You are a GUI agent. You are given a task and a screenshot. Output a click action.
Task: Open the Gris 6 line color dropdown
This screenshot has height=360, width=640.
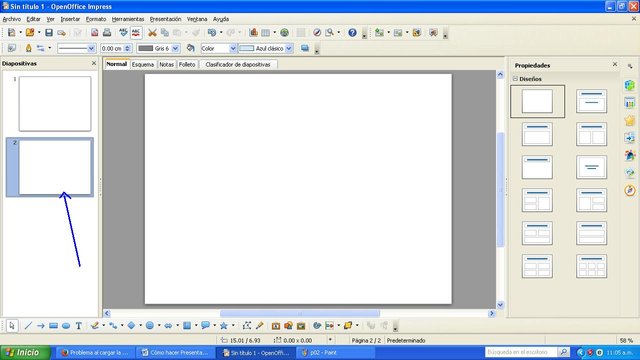point(175,48)
